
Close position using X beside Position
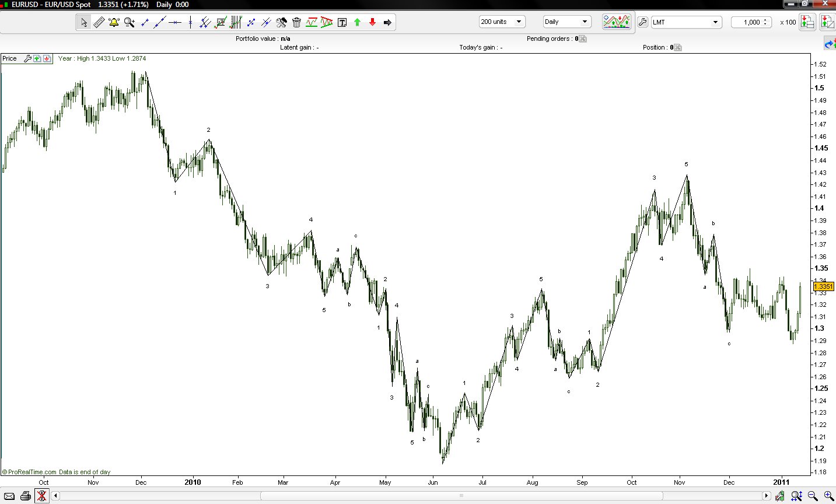pos(677,48)
